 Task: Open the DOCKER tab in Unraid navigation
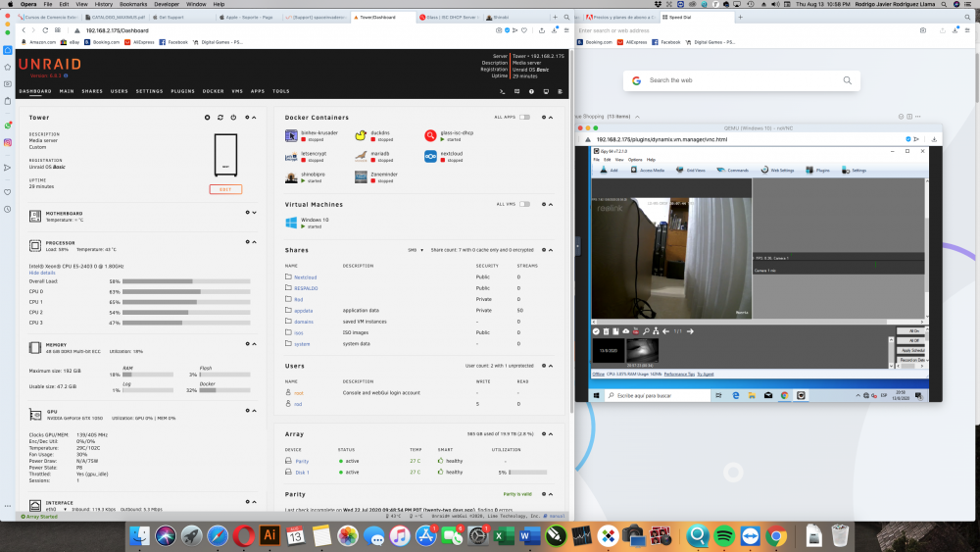[x=213, y=91]
